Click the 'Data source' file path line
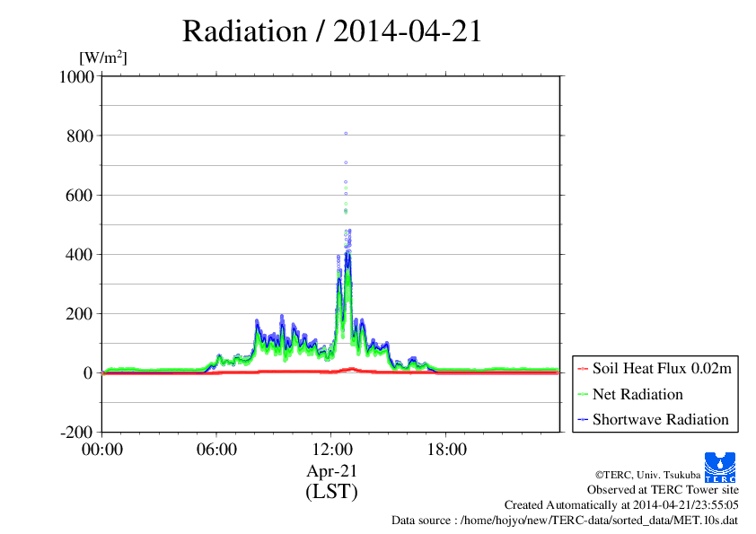 click(565, 521)
